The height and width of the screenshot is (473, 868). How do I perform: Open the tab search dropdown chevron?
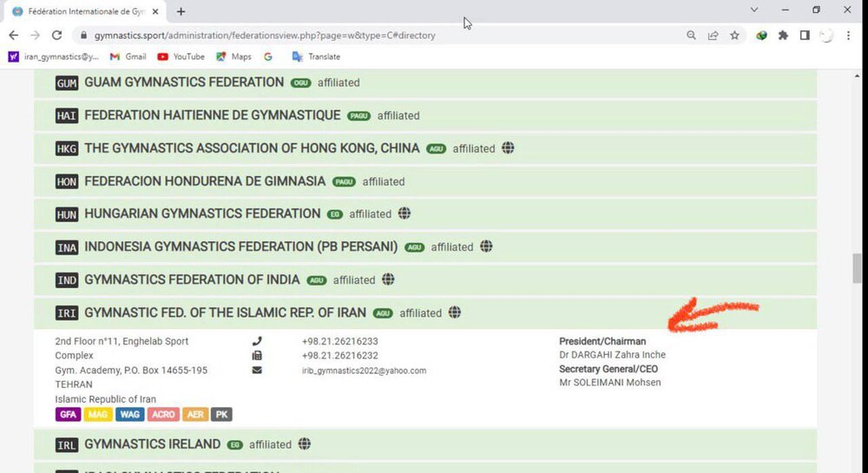tap(753, 10)
